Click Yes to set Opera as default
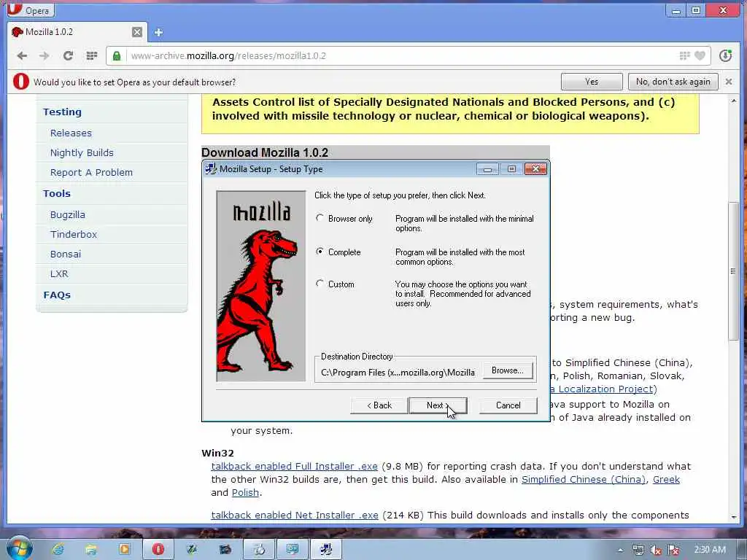747x560 pixels. pyautogui.click(x=591, y=82)
